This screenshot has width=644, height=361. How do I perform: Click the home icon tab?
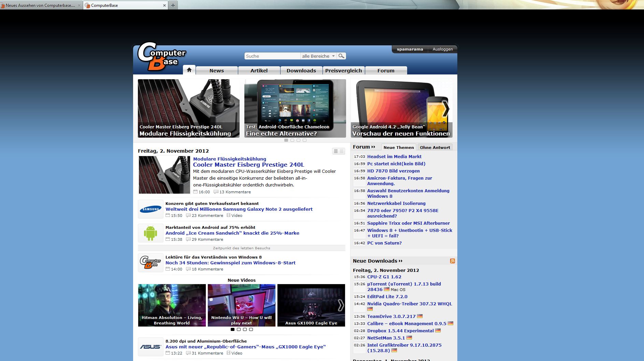tap(189, 70)
